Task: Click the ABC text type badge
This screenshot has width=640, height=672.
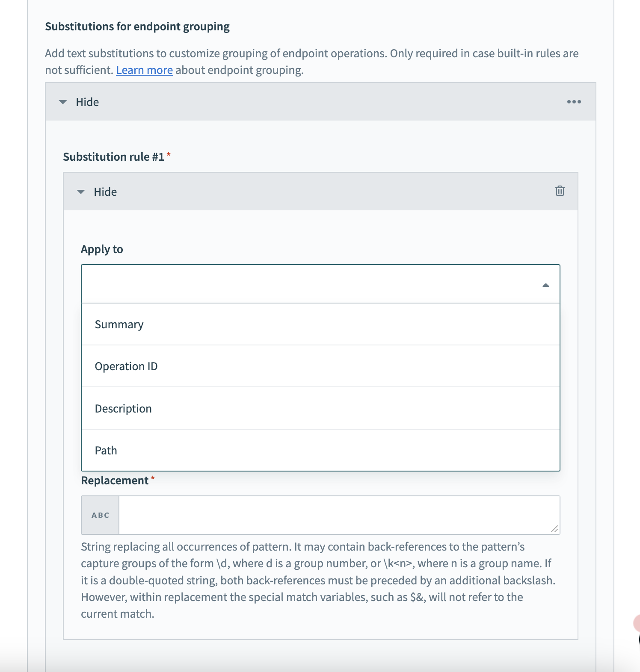Action: point(100,515)
